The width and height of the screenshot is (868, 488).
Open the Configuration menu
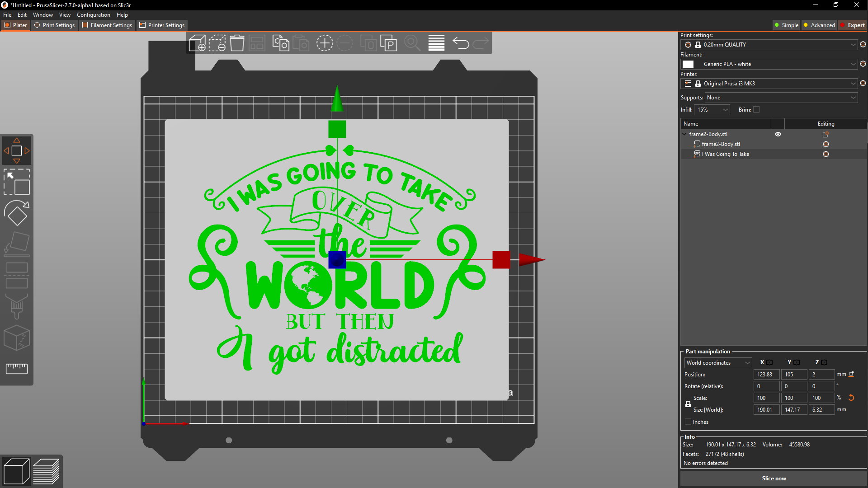[93, 14]
